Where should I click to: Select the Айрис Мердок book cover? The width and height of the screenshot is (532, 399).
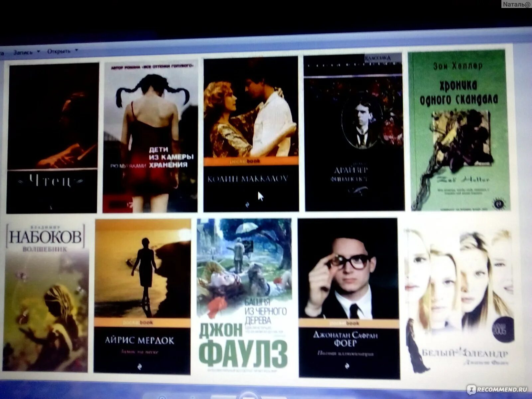(142, 296)
